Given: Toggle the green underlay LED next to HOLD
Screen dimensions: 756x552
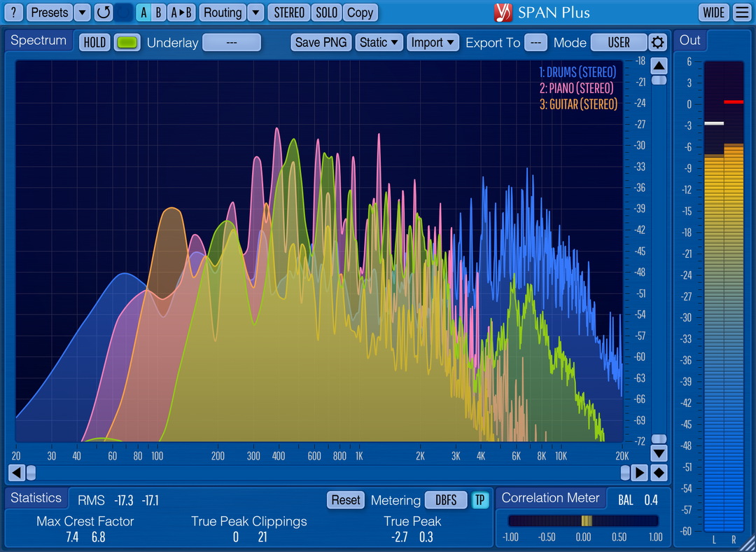Looking at the screenshot, I should coord(127,42).
